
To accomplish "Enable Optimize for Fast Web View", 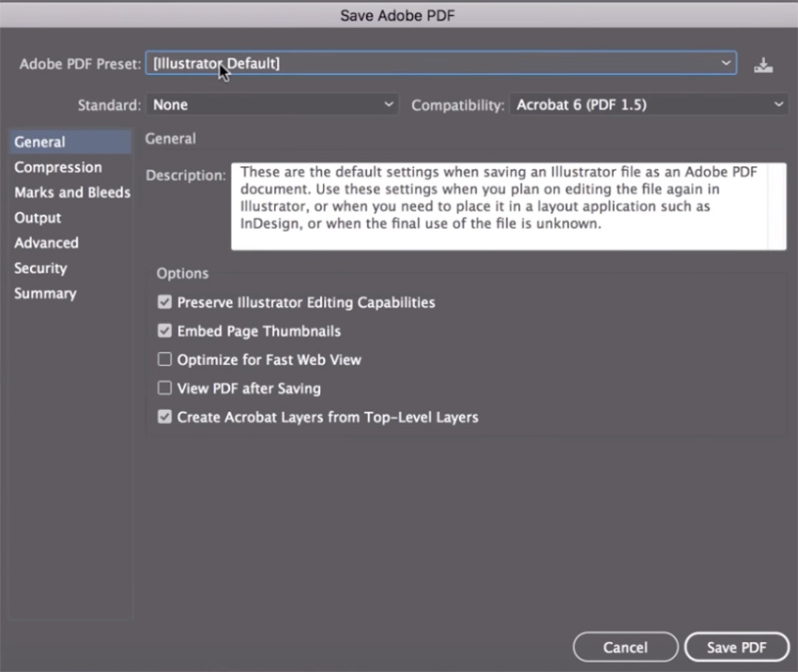I will (x=165, y=359).
